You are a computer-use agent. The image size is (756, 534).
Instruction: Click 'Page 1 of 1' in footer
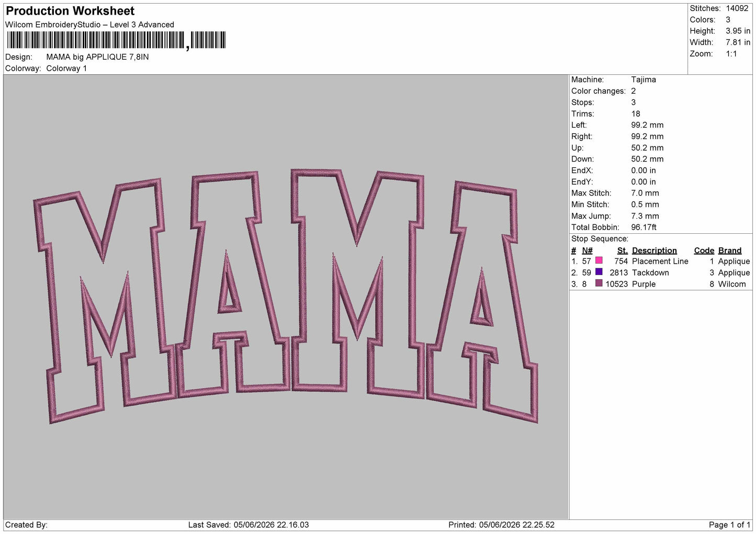coord(729,525)
